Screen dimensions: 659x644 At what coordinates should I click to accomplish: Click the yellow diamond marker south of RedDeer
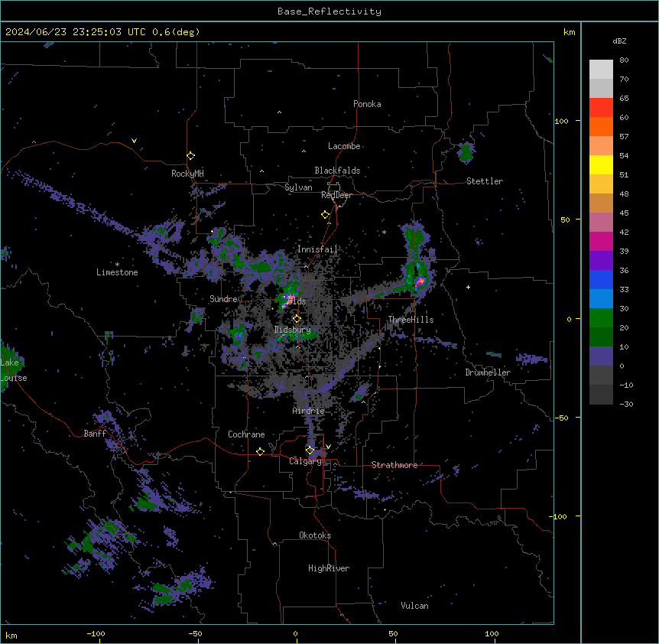[x=325, y=215]
